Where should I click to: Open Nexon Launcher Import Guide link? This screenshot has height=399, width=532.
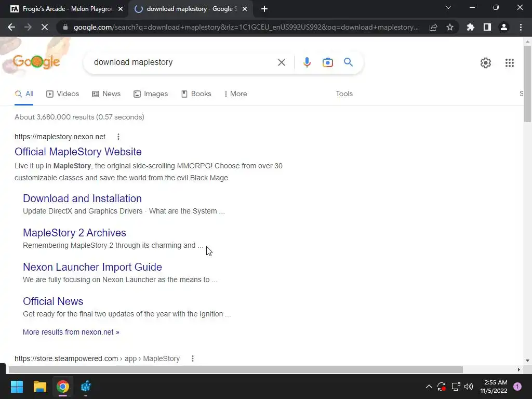(92, 267)
